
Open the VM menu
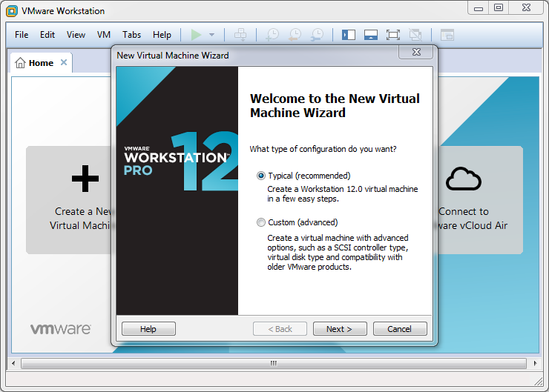point(104,35)
